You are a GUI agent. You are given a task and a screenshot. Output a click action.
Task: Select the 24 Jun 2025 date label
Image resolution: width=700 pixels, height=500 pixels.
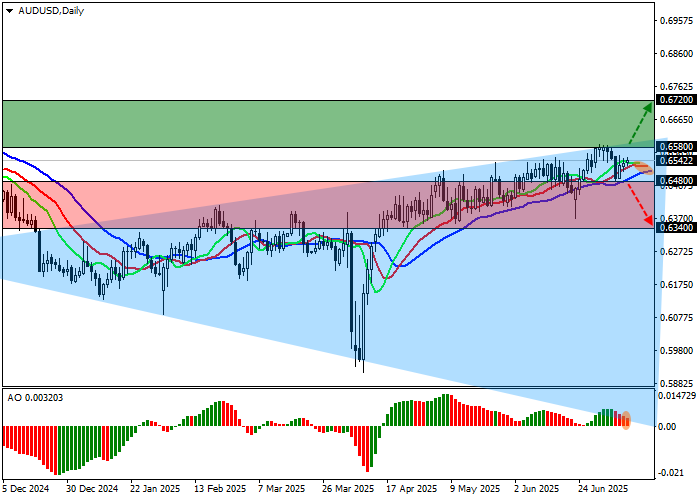pyautogui.click(x=604, y=489)
